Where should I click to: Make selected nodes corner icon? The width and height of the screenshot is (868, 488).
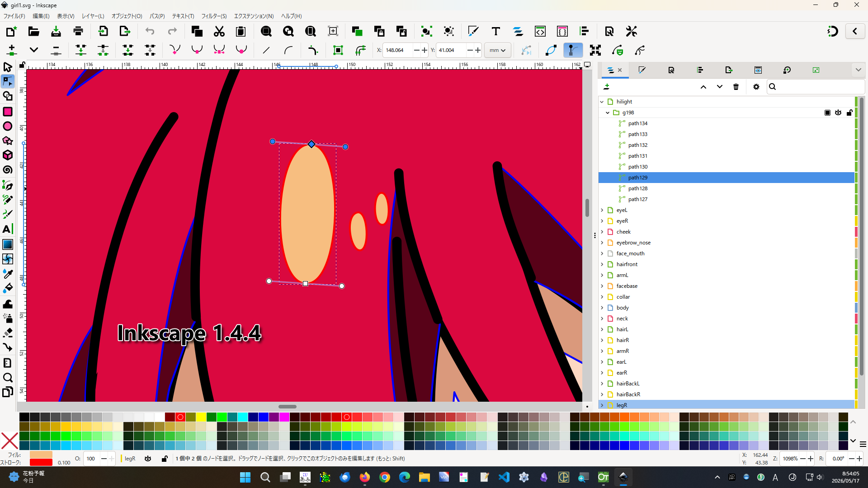point(175,50)
